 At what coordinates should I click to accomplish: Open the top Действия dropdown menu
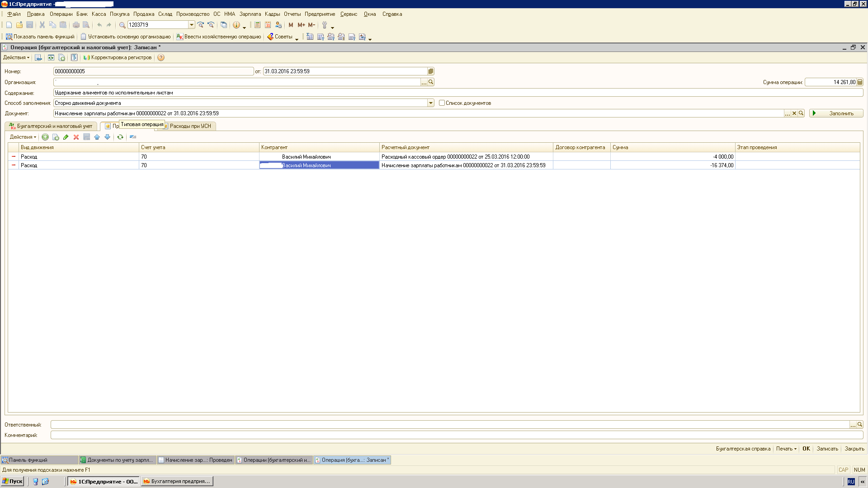16,57
